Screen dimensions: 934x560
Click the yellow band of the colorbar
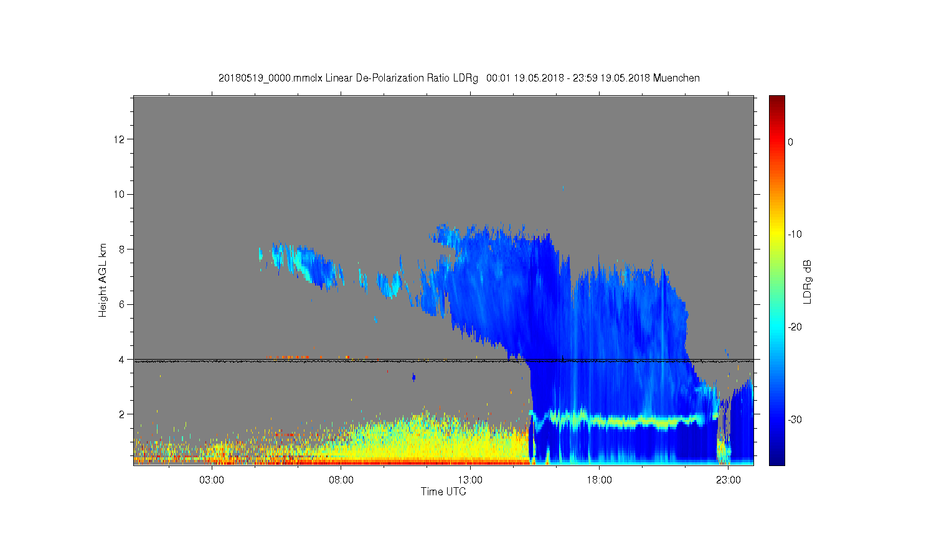pos(776,235)
